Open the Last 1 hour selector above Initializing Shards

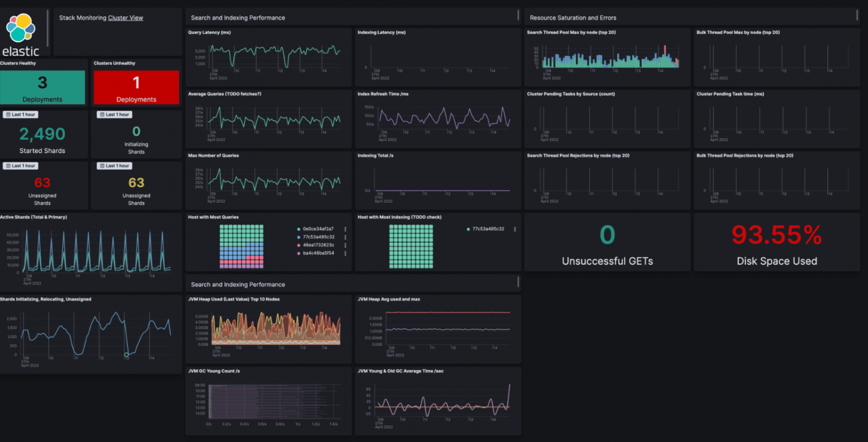point(115,114)
